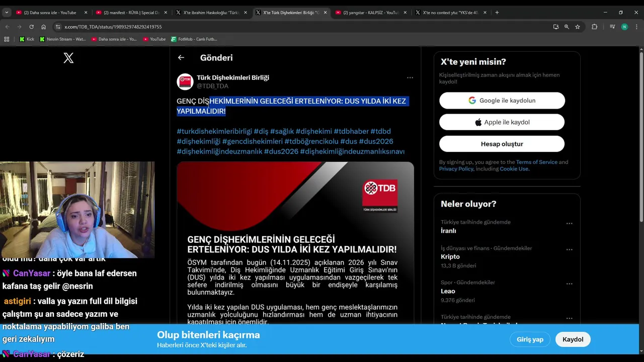
Task: Click the browser back arrow
Action: [x=7, y=27]
